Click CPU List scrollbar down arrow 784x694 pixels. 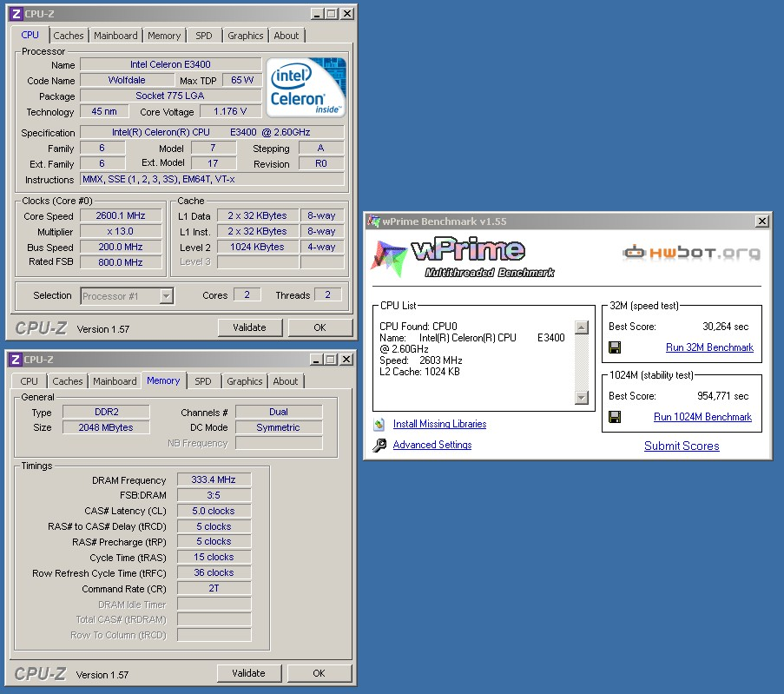[x=581, y=398]
